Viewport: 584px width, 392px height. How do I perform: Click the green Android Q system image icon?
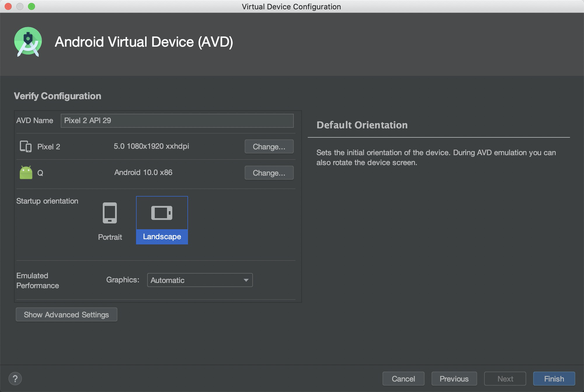click(x=26, y=172)
